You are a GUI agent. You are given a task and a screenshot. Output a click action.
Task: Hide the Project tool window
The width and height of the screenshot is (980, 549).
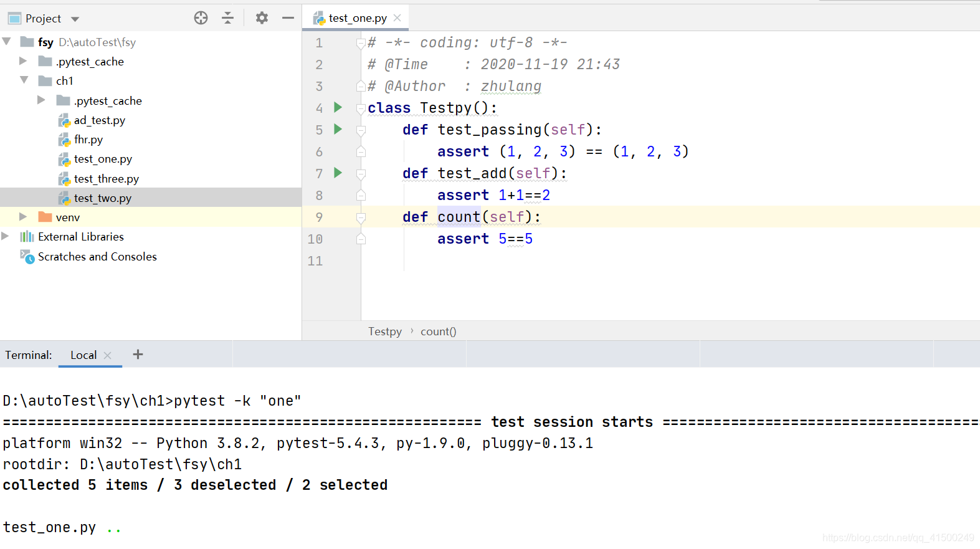tap(288, 18)
